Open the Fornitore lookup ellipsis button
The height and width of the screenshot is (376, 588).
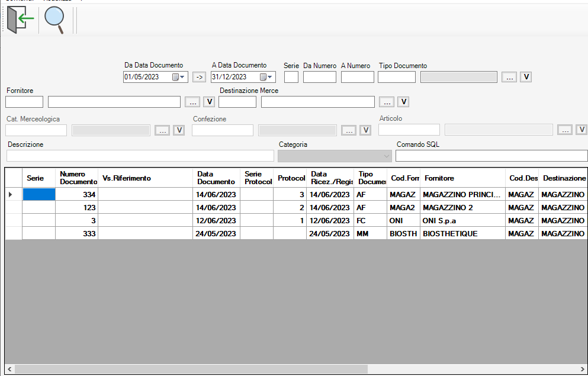[192, 102]
